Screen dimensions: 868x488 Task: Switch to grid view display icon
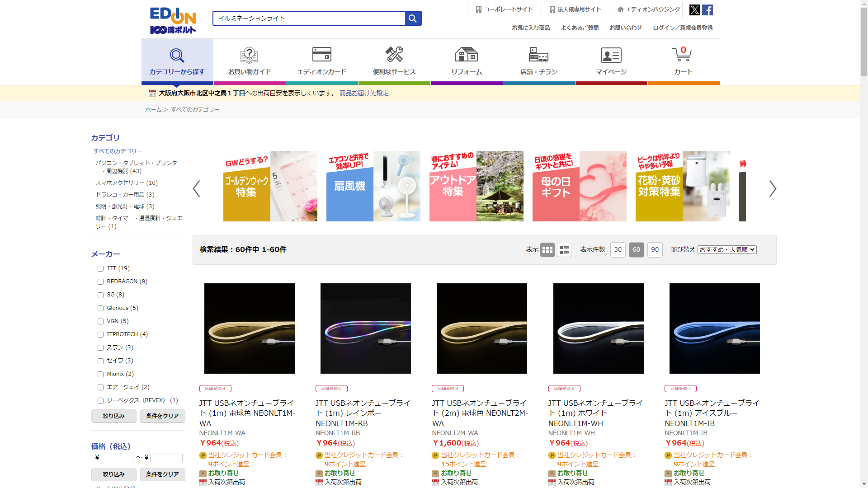pos(547,250)
